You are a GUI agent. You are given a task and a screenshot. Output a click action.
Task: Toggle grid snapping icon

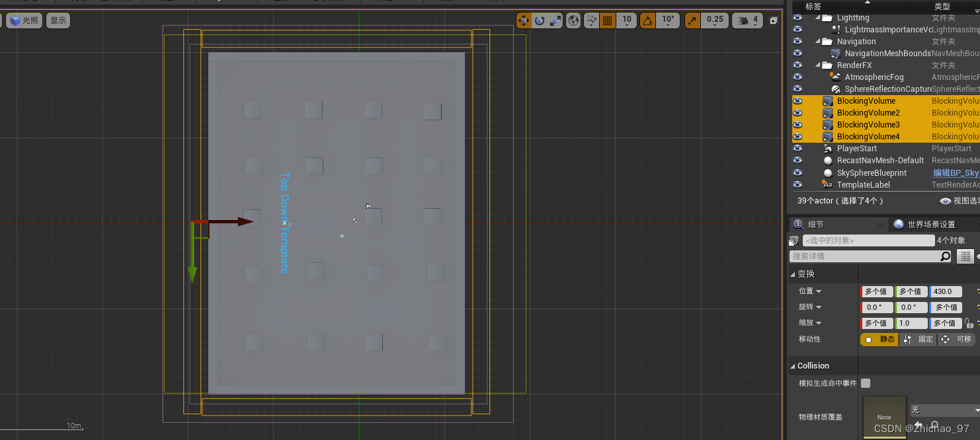(x=607, y=20)
